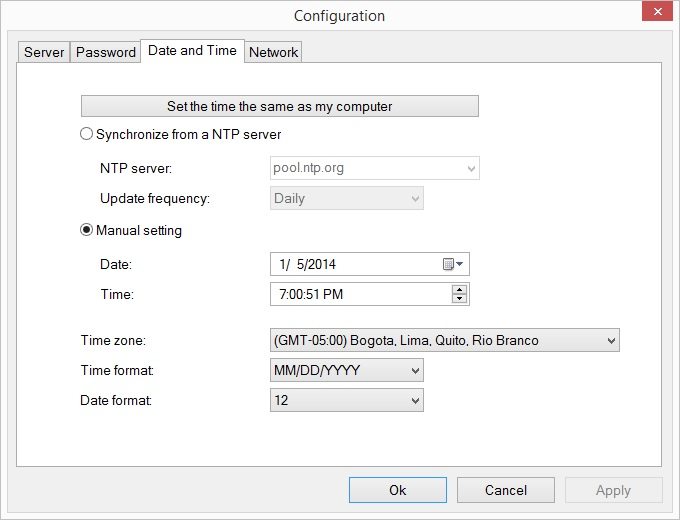Click into the Time field showing 7:00:51 PM

(361, 294)
